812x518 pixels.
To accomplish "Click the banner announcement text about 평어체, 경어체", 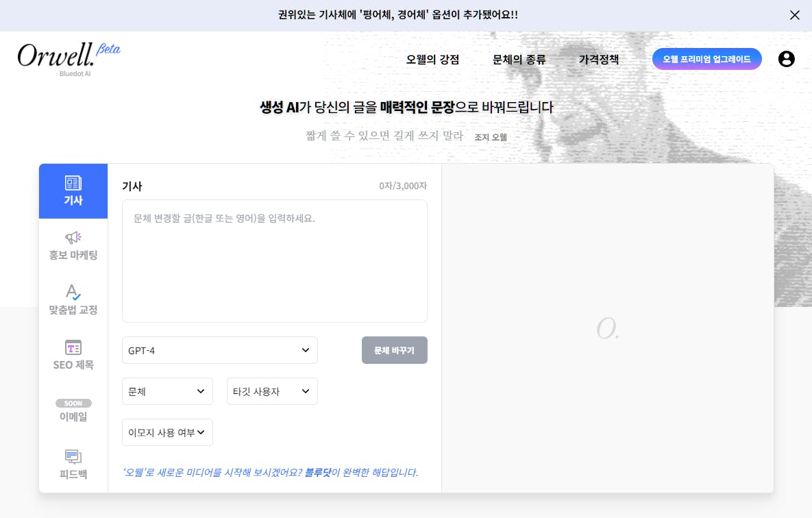I will click(x=397, y=15).
